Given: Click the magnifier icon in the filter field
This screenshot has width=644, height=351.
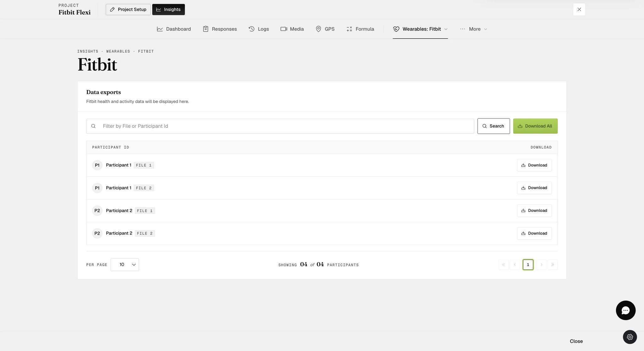Looking at the screenshot, I should pyautogui.click(x=93, y=126).
